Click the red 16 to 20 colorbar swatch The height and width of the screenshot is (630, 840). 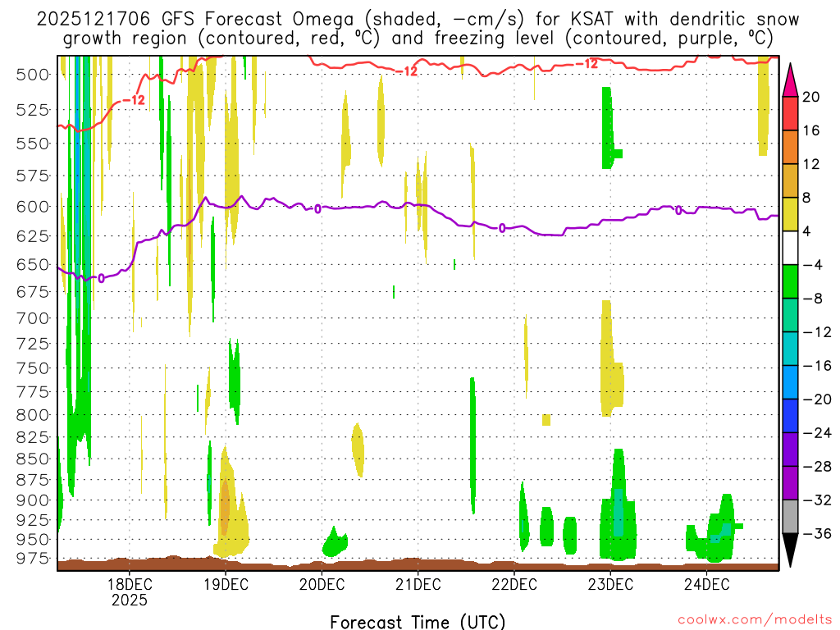point(790,113)
